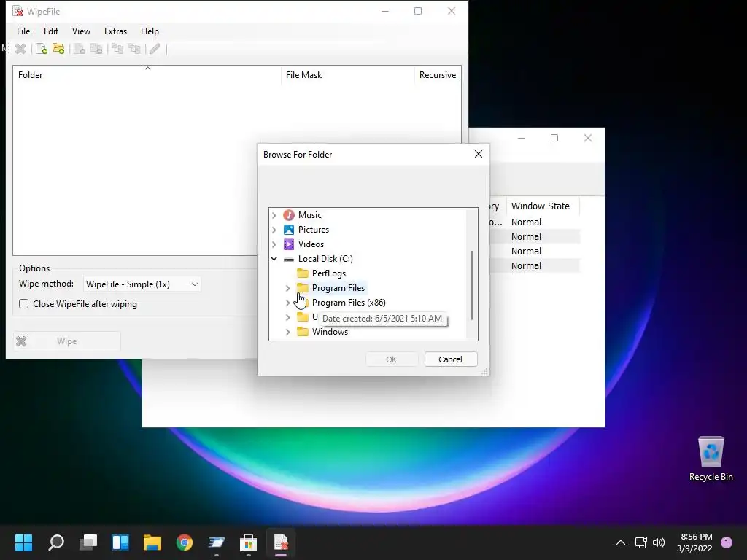Viewport: 747px width, 560px height.
Task: Show hidden system tray icons chevron
Action: (620, 542)
